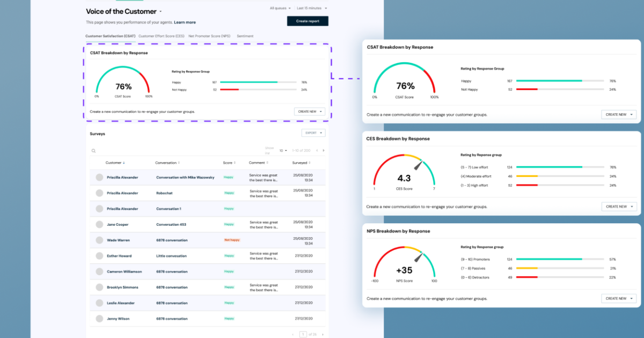Sort by Conversation column sort arrow
Viewport: 644px width, 338px height.
[179, 163]
